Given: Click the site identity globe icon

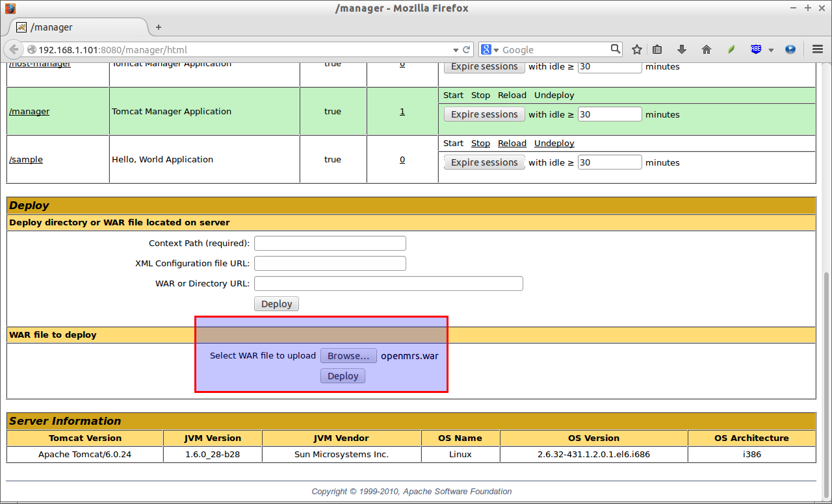Looking at the screenshot, I should tap(31, 49).
